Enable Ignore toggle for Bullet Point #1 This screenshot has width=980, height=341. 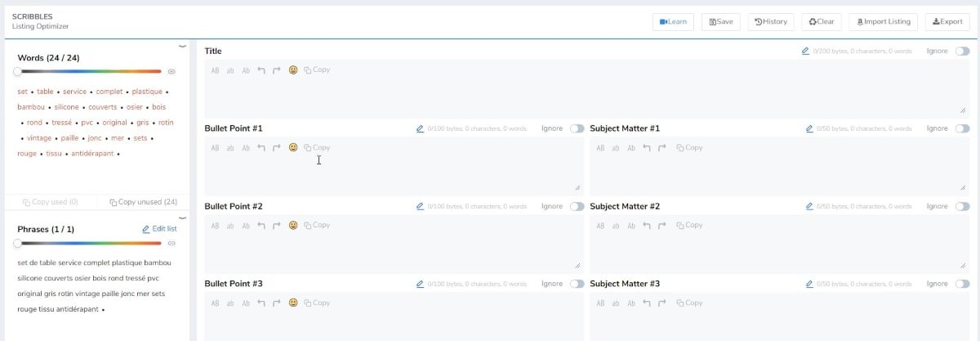(577, 128)
